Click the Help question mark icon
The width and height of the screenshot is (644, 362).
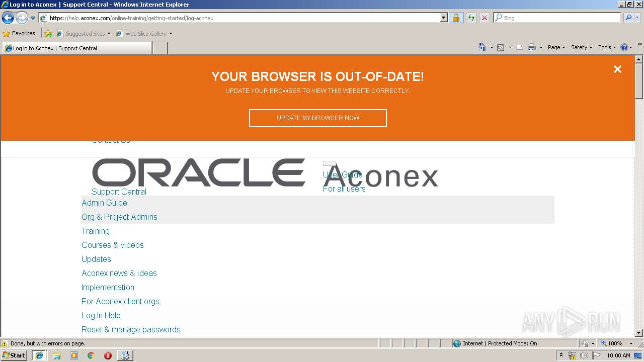(624, 47)
